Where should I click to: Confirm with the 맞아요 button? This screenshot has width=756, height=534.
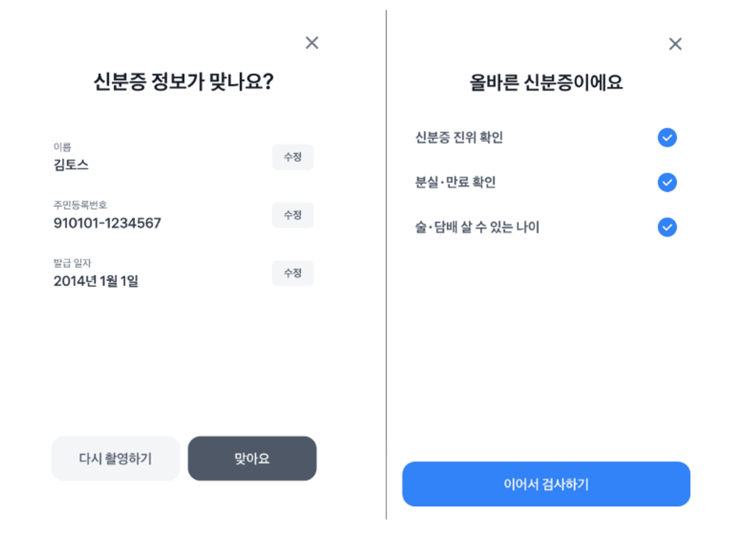pos(252,458)
